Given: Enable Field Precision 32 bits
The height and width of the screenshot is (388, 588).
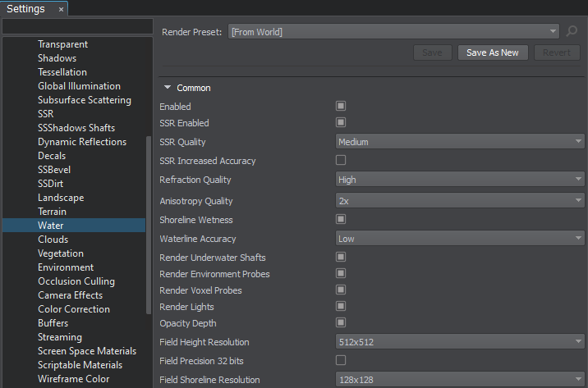Looking at the screenshot, I should click(341, 361).
